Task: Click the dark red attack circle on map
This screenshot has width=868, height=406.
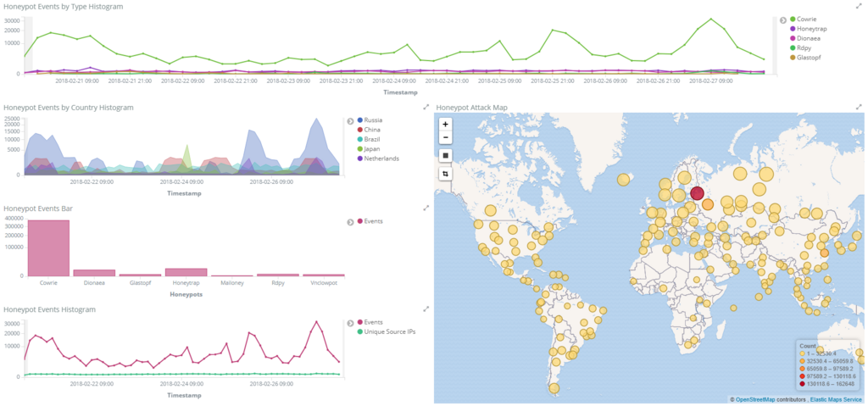Action: click(697, 192)
